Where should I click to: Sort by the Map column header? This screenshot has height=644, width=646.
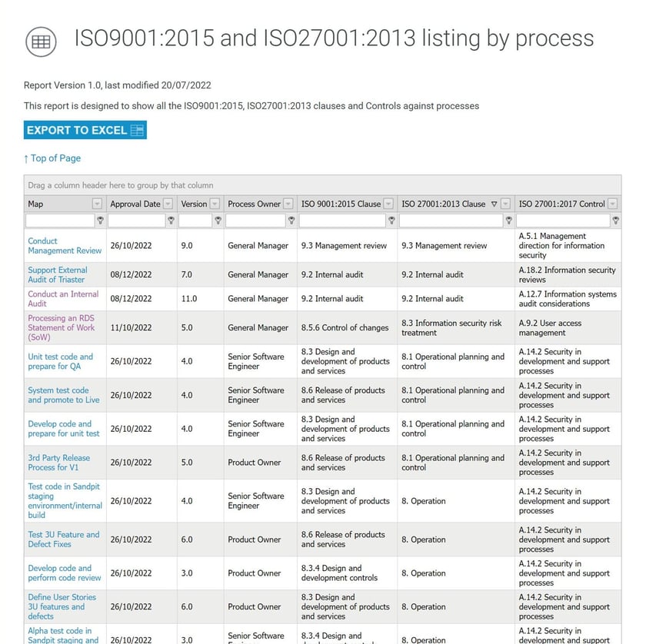click(x=35, y=204)
